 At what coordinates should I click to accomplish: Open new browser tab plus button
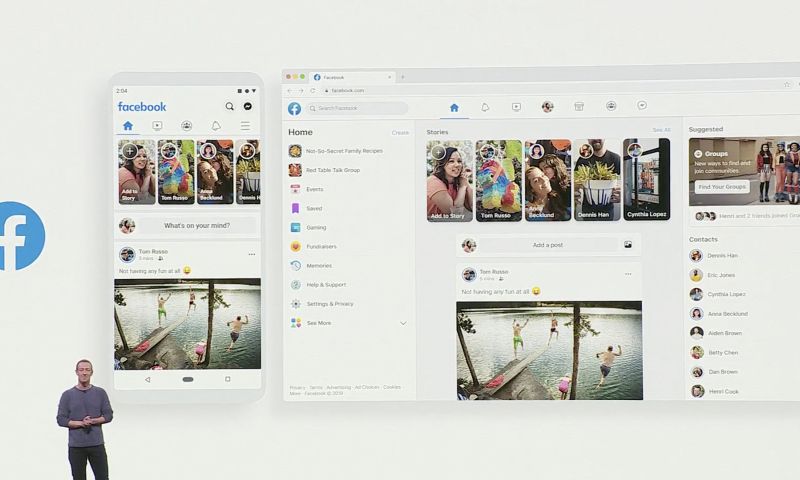[x=403, y=77]
